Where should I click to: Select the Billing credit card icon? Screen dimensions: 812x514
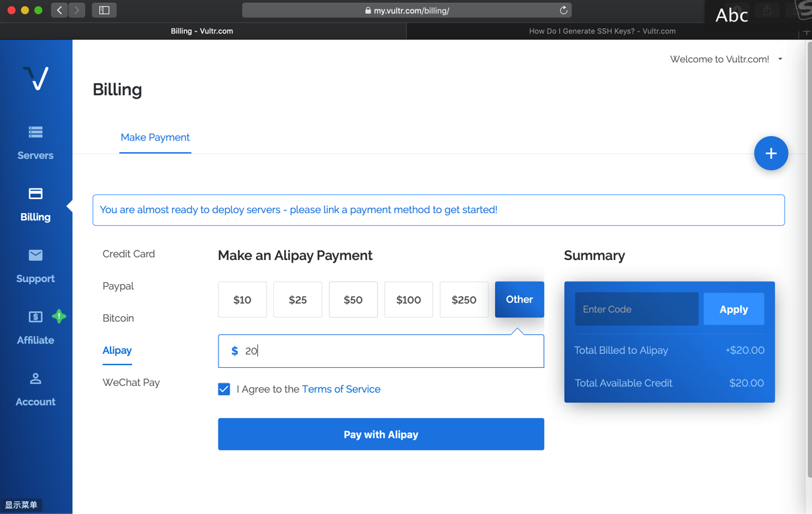tap(36, 194)
